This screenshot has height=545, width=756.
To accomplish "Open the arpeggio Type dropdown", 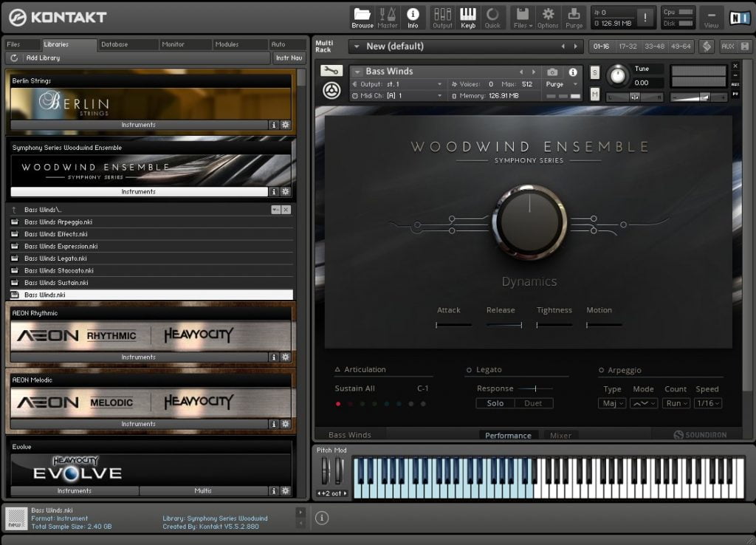I will pos(612,403).
